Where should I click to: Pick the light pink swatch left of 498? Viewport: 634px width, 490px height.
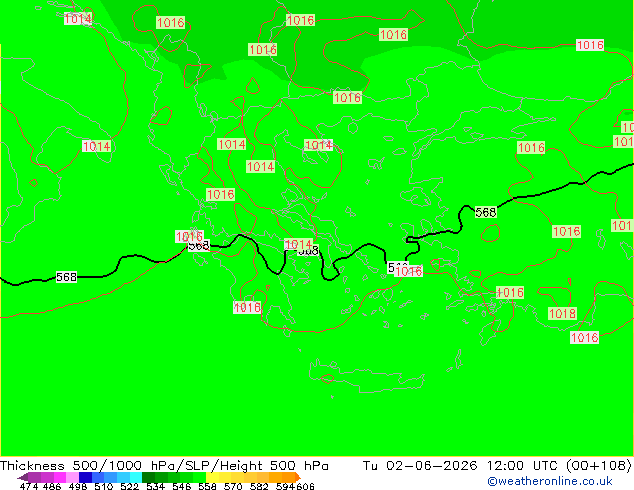[x=72, y=477]
